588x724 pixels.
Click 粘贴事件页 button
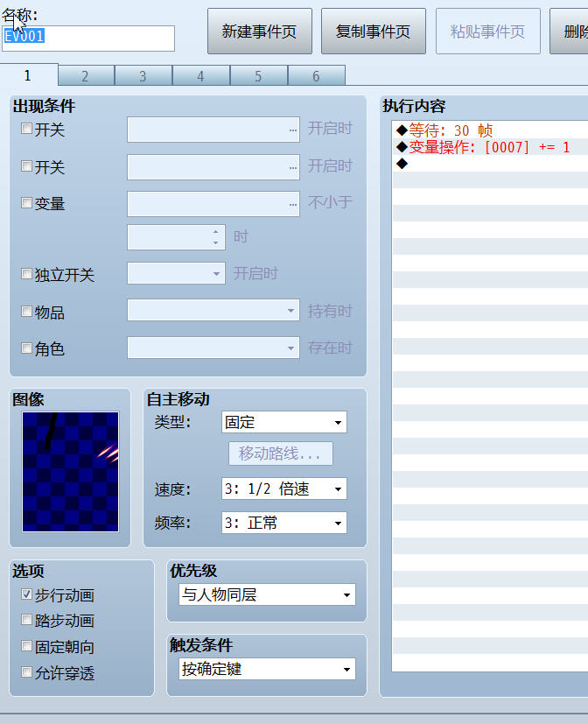coord(488,32)
